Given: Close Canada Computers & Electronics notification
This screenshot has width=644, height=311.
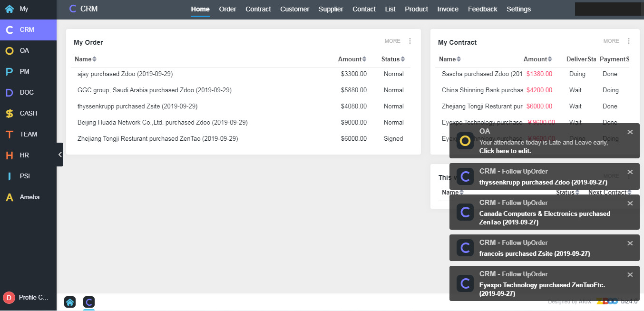Looking at the screenshot, I should [x=630, y=203].
